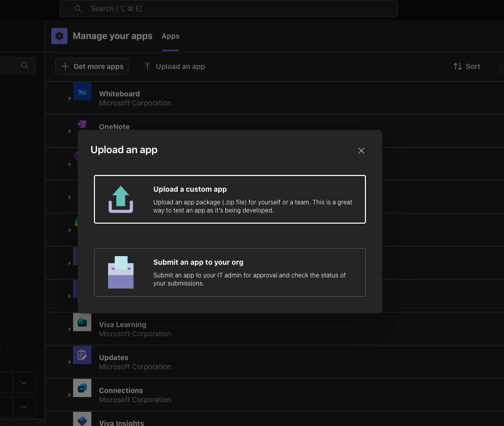Open the Sort options

pyautogui.click(x=467, y=66)
